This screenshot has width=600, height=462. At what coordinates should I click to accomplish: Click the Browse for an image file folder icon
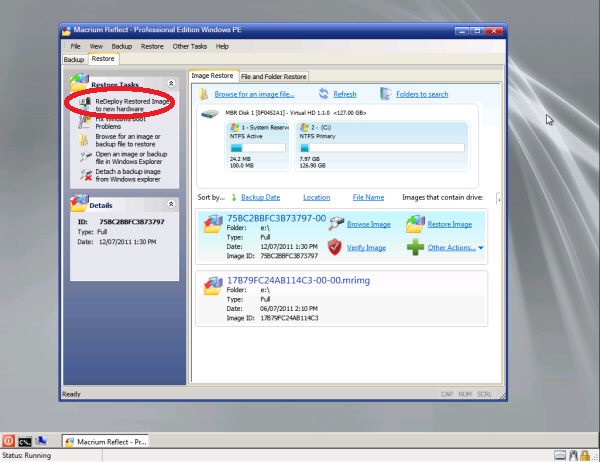pos(204,94)
